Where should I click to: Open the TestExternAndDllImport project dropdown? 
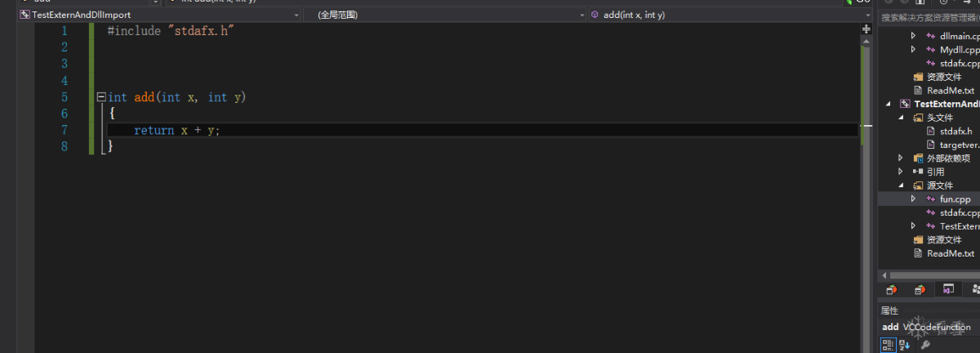(x=160, y=15)
